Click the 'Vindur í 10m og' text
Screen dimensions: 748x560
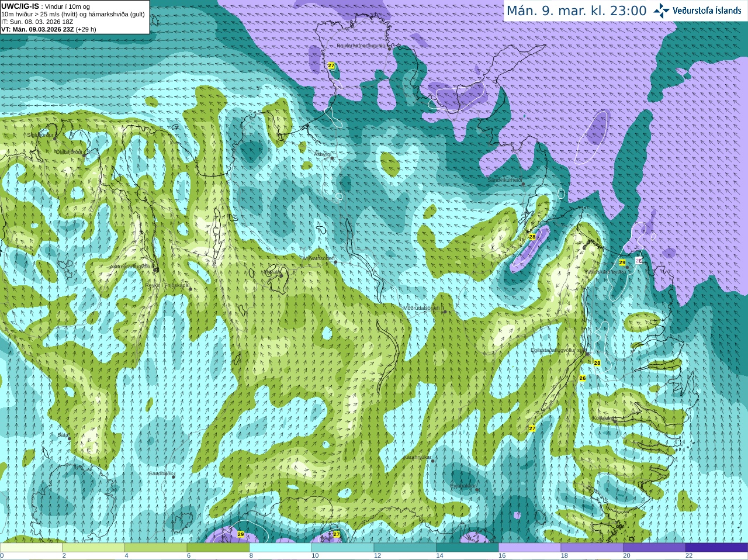(67, 6)
